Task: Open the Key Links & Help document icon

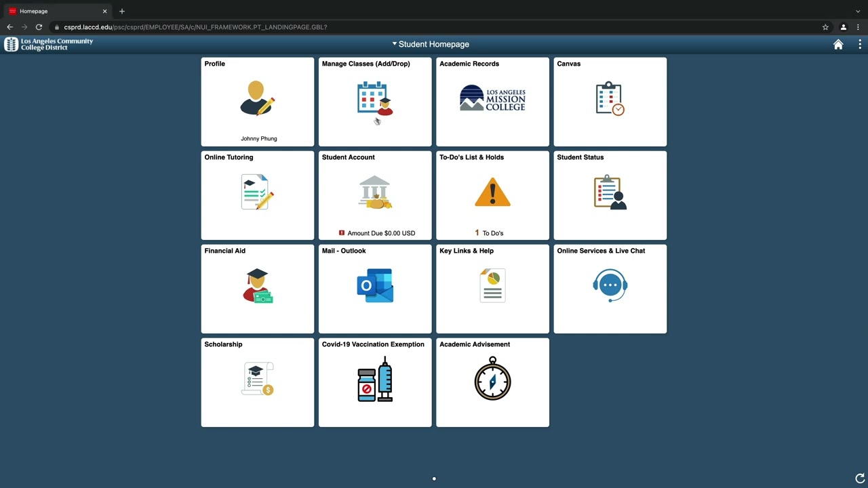Action: click(x=492, y=285)
